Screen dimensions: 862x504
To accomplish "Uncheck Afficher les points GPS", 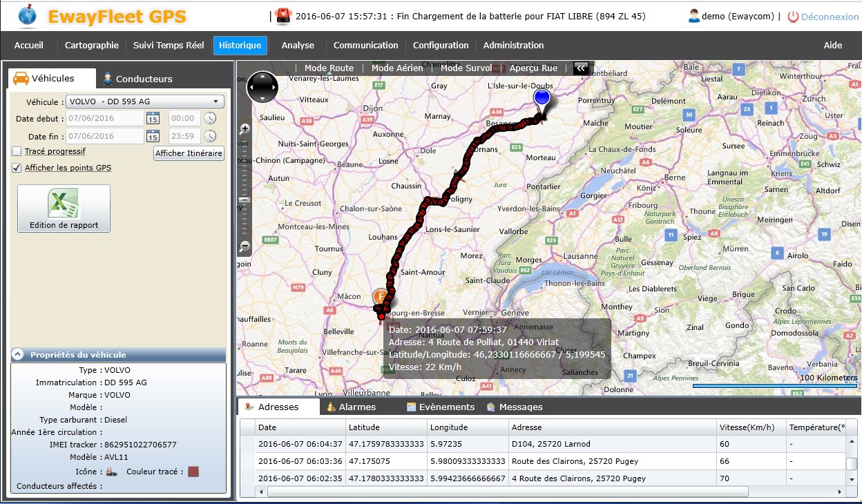I will tap(17, 168).
